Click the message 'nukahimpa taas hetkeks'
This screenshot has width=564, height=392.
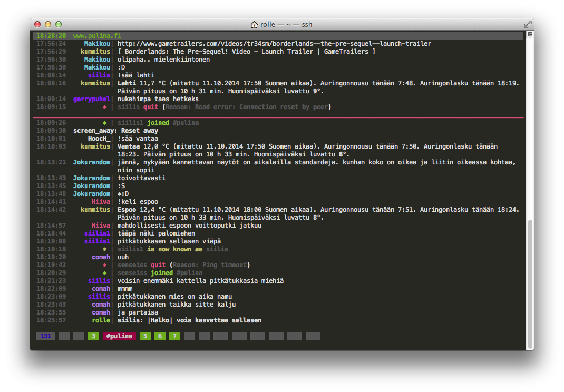pos(158,99)
